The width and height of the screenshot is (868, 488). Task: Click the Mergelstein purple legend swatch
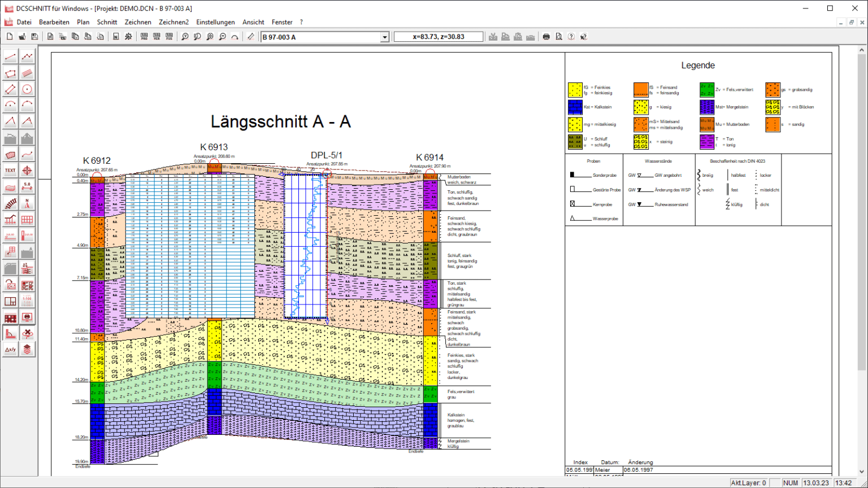tap(707, 107)
